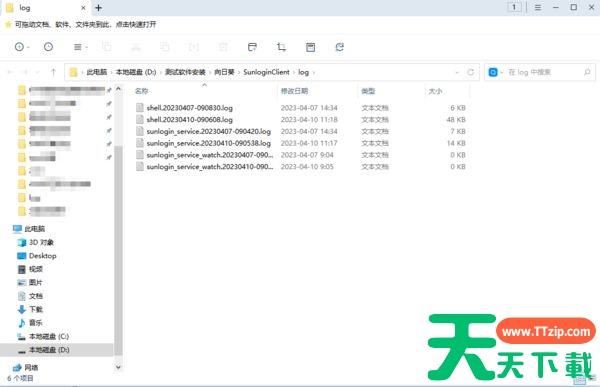
Task: Select sunlogin_service_watch.20230410 log file
Action: (210, 167)
